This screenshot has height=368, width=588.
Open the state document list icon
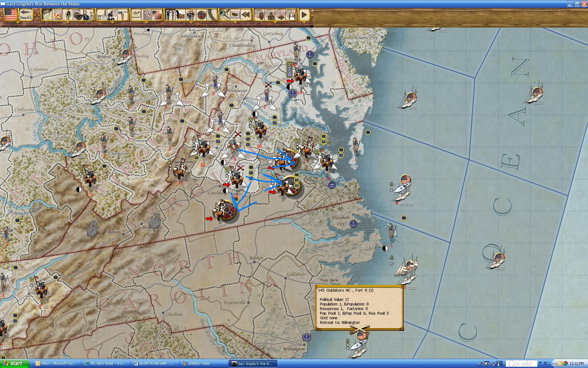pos(146,14)
